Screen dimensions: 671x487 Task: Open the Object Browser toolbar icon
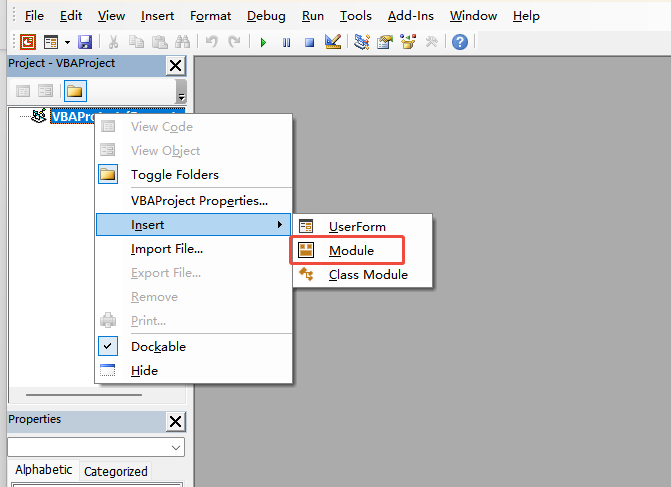pyautogui.click(x=407, y=42)
